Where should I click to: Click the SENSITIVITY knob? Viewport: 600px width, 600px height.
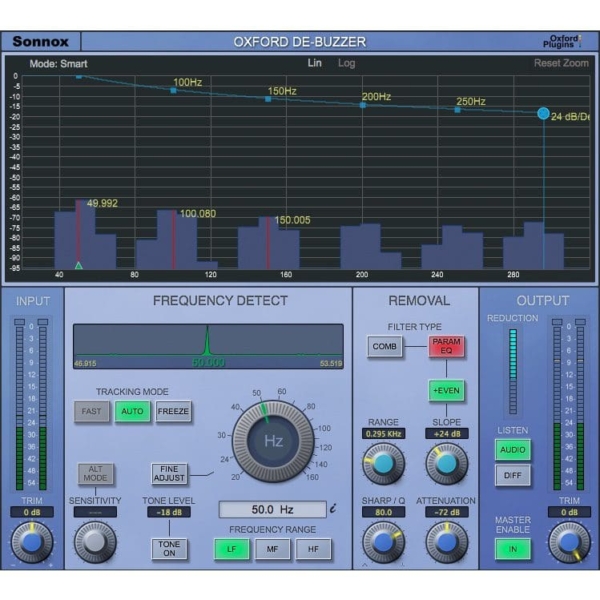point(95,542)
